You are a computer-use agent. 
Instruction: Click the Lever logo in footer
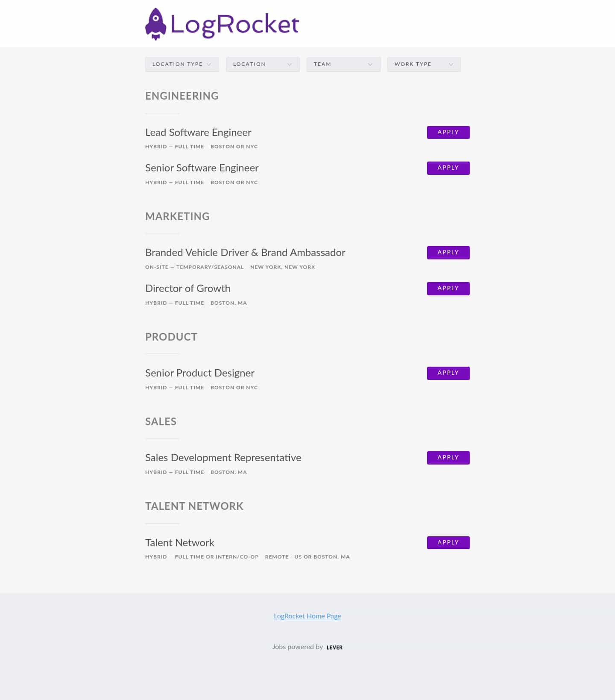click(334, 647)
